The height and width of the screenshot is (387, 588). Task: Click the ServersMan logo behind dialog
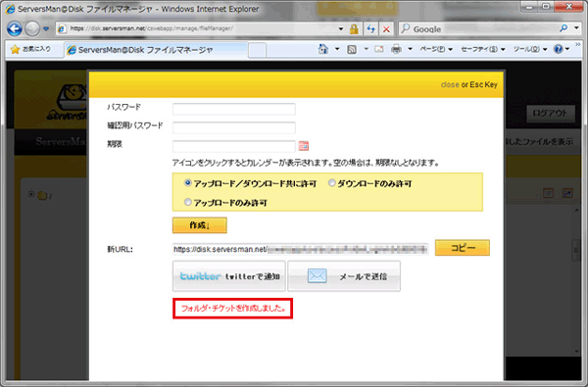point(68,102)
